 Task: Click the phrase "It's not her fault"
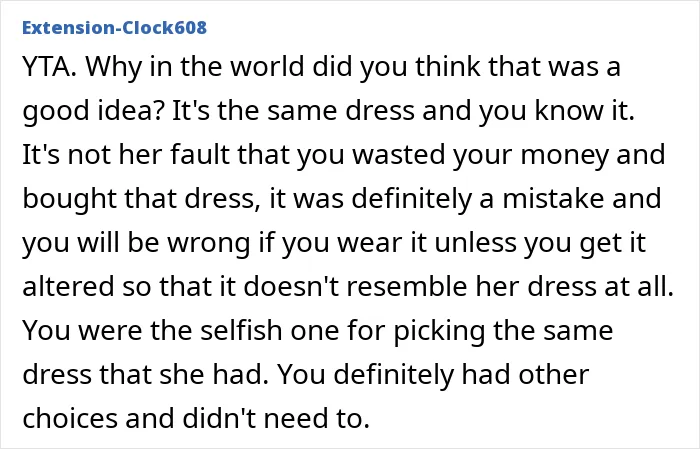click(126, 154)
